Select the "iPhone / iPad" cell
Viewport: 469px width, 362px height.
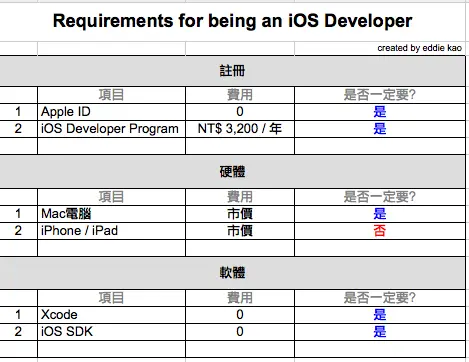tap(111, 231)
